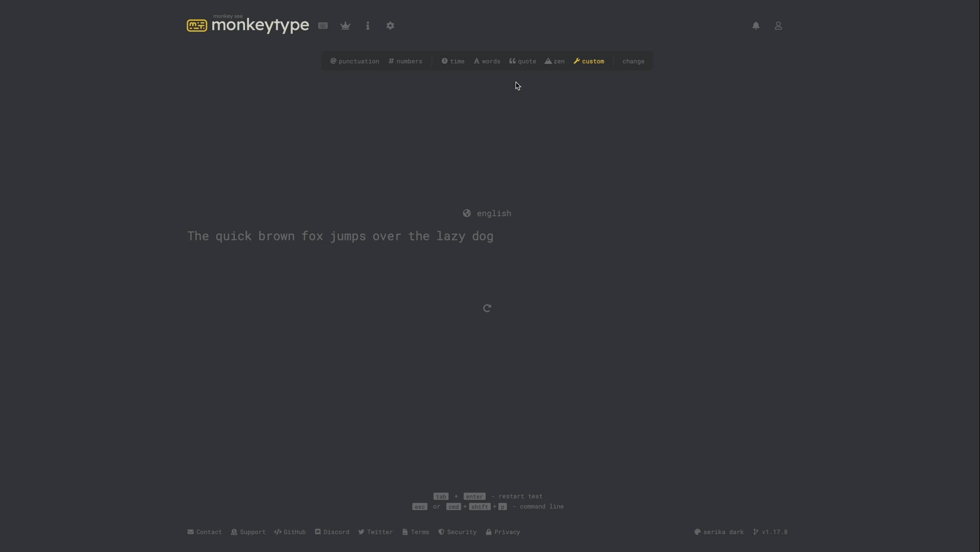Select the time test mode
The height and width of the screenshot is (552, 980).
(453, 61)
